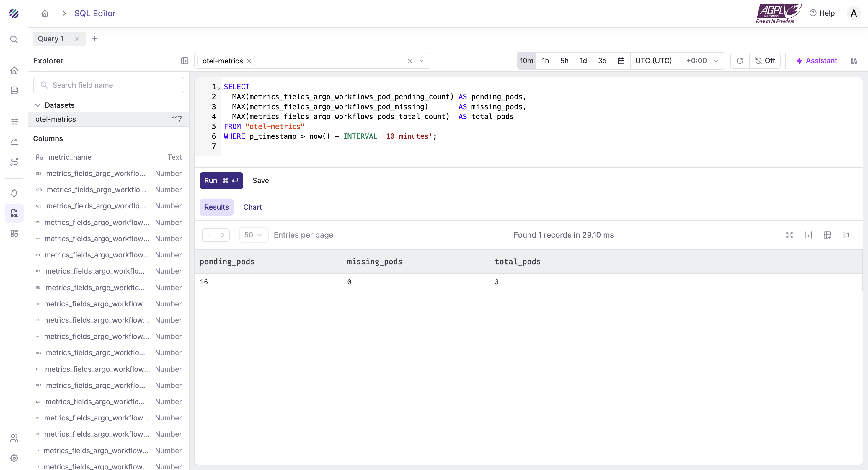The image size is (868, 470).
Task: Expand results to fullscreen icon
Action: pyautogui.click(x=789, y=235)
